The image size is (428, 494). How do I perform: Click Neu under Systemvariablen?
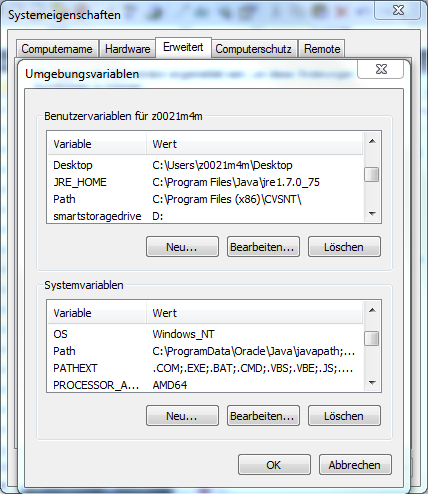(182, 416)
